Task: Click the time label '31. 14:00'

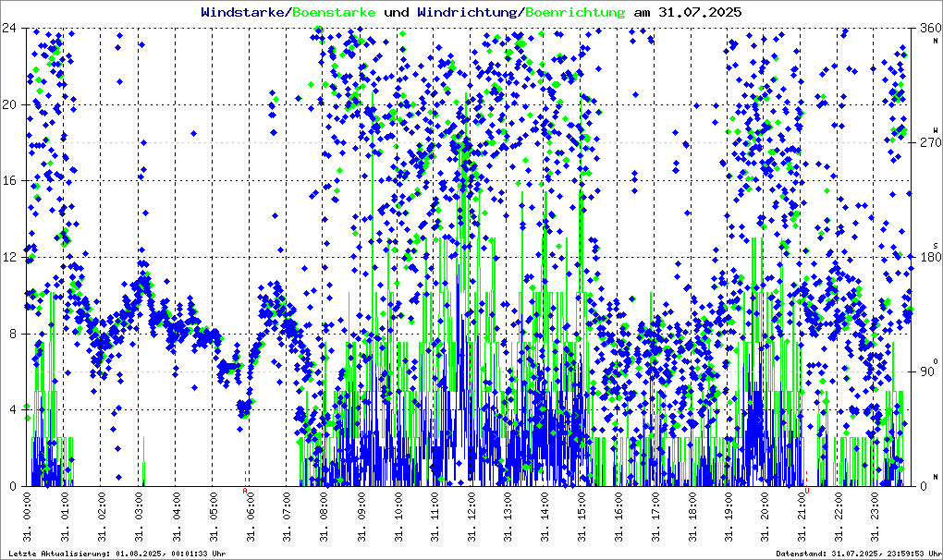Action: coord(545,517)
